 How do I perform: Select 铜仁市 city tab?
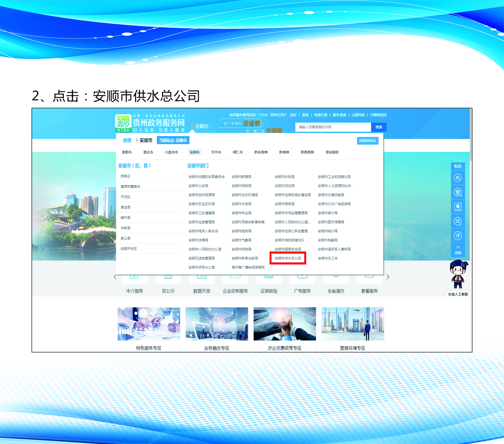pyautogui.click(x=237, y=152)
